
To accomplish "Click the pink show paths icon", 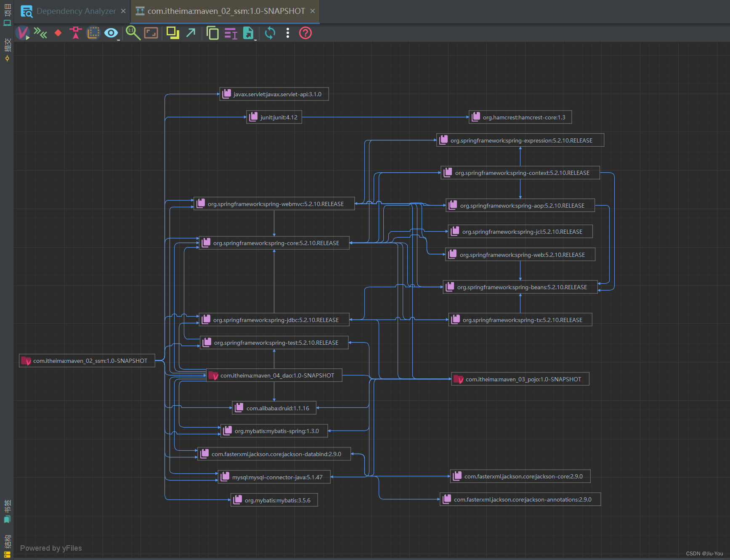I will coord(76,33).
